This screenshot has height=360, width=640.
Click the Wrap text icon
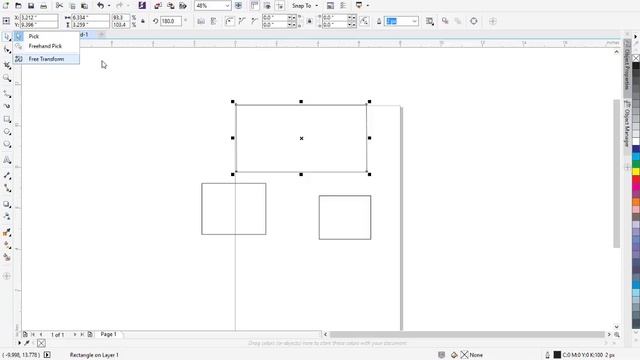430,21
